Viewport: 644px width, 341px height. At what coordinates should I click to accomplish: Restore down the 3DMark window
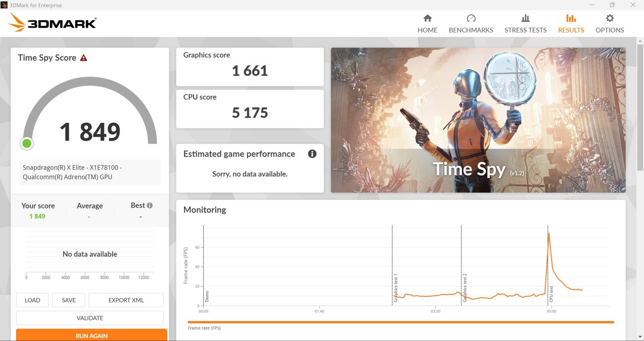612,5
